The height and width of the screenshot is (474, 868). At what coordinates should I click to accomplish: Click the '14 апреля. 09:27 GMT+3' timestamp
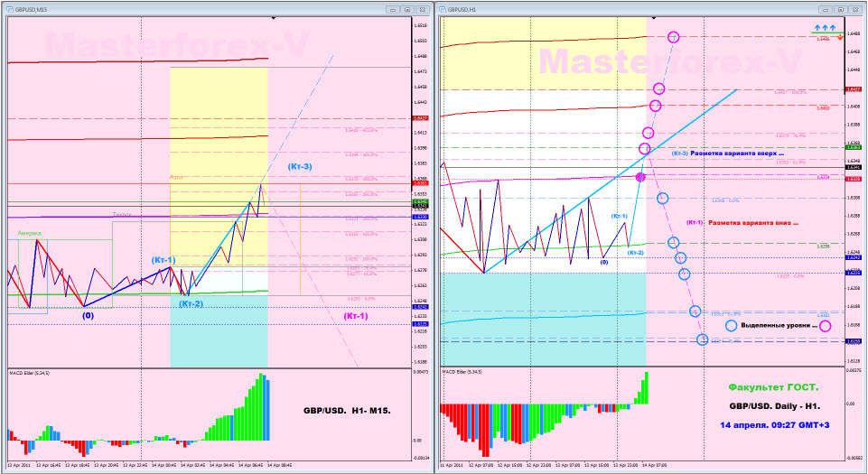coord(774,424)
